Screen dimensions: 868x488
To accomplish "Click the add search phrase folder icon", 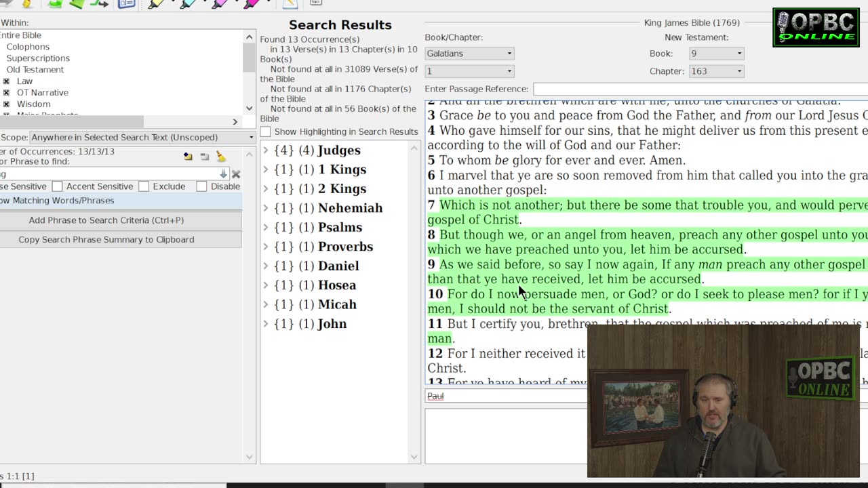I will point(188,157).
